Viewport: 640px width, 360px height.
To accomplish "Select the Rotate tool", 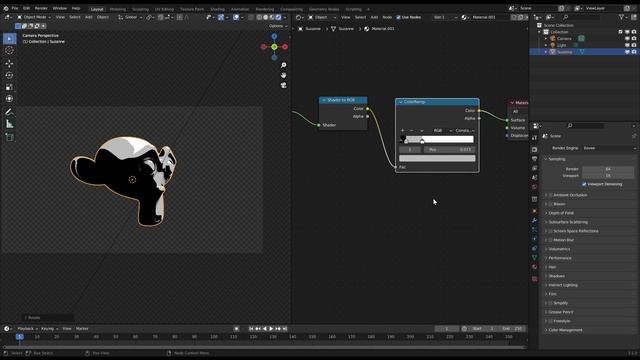I will (9, 76).
